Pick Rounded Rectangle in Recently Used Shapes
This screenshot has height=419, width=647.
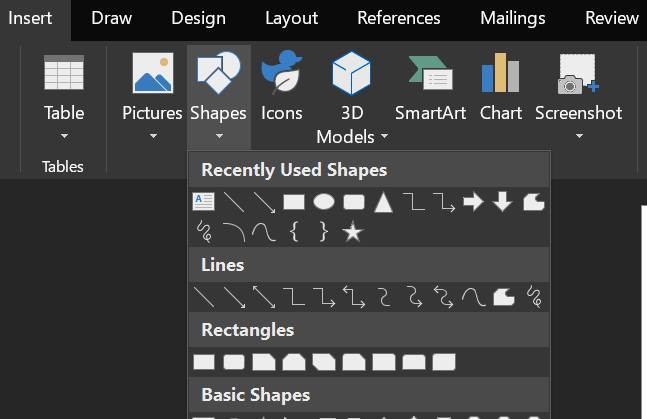[354, 202]
